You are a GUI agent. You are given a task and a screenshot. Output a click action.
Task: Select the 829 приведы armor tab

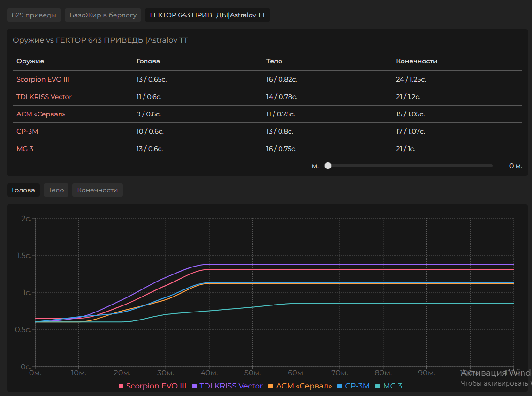click(34, 15)
